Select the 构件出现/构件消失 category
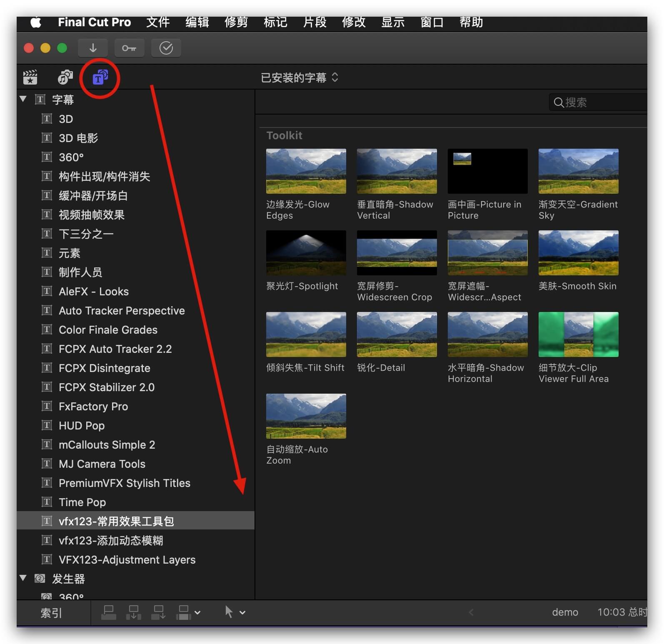Image resolution: width=664 pixels, height=644 pixels. click(135, 176)
